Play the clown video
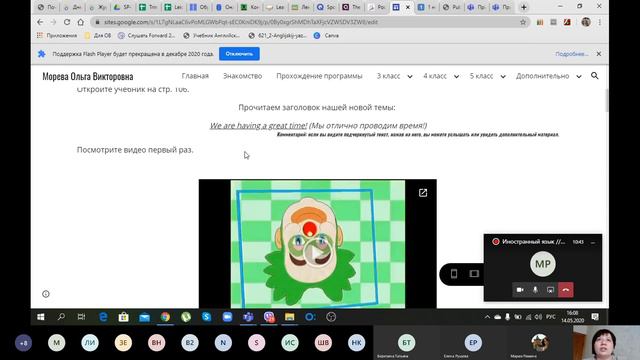 click(317, 253)
